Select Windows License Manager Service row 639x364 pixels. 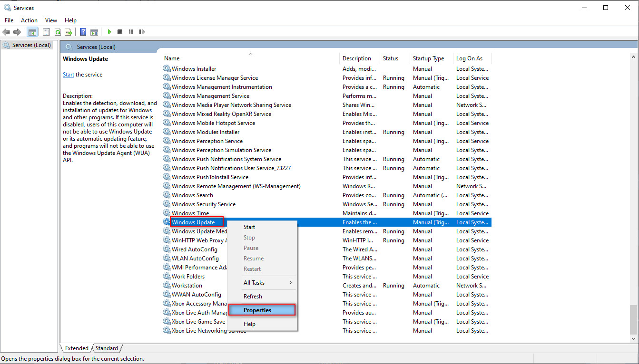point(326,78)
